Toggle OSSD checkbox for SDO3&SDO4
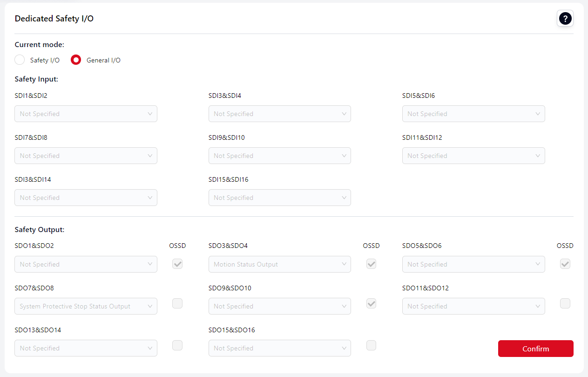Screen dimensions: 588x377 click(371, 264)
